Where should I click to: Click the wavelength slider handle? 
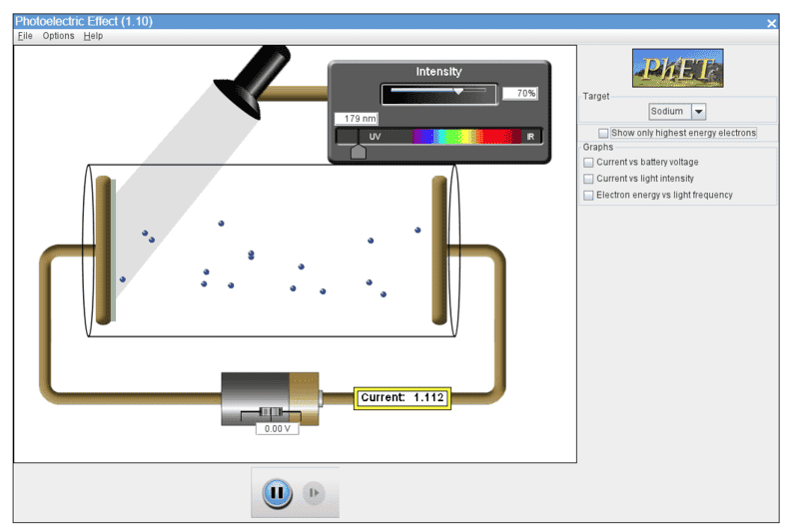(x=359, y=151)
